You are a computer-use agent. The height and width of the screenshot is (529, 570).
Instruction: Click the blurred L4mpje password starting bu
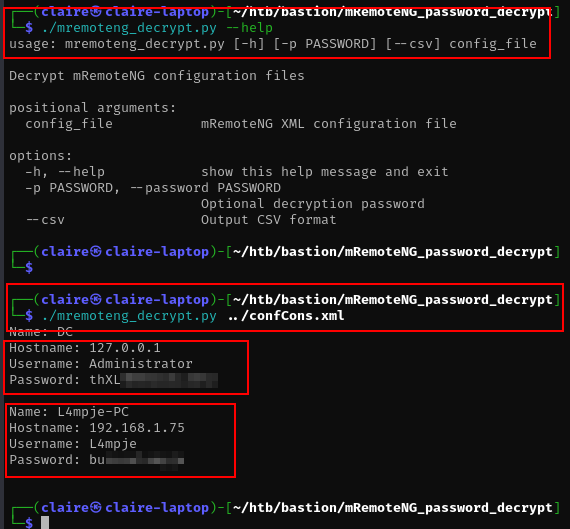(137, 460)
